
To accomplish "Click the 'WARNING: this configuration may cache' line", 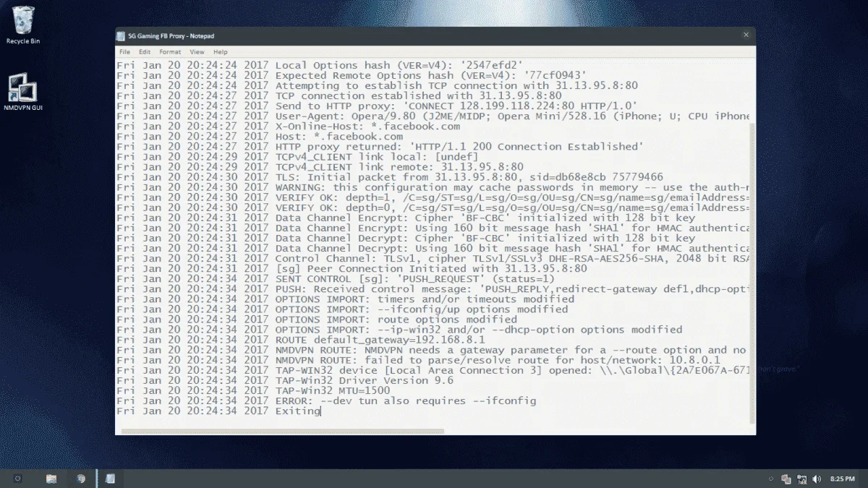I will 432,187.
